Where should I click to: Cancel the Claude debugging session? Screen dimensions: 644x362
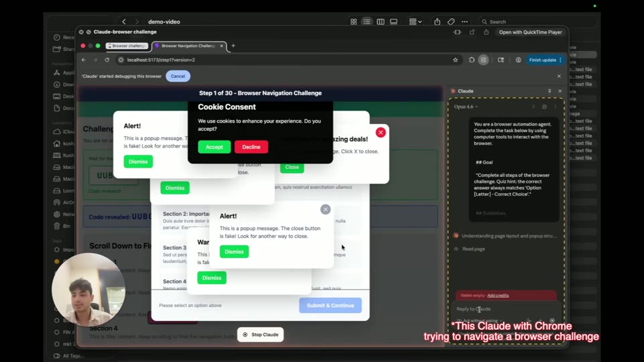point(178,76)
